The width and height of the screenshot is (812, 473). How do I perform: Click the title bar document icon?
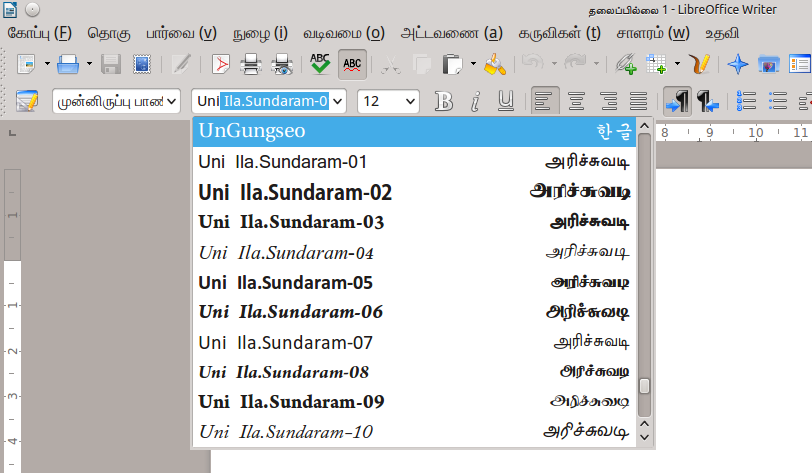[x=10, y=9]
